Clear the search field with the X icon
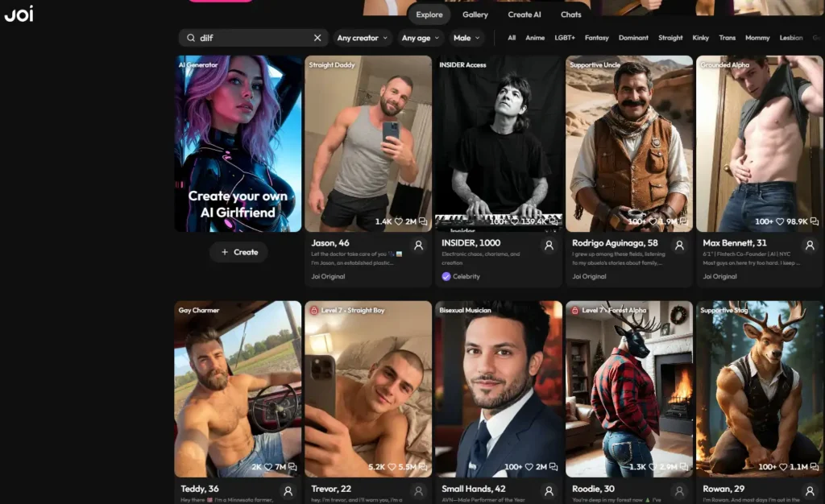825x504 pixels. (x=317, y=38)
